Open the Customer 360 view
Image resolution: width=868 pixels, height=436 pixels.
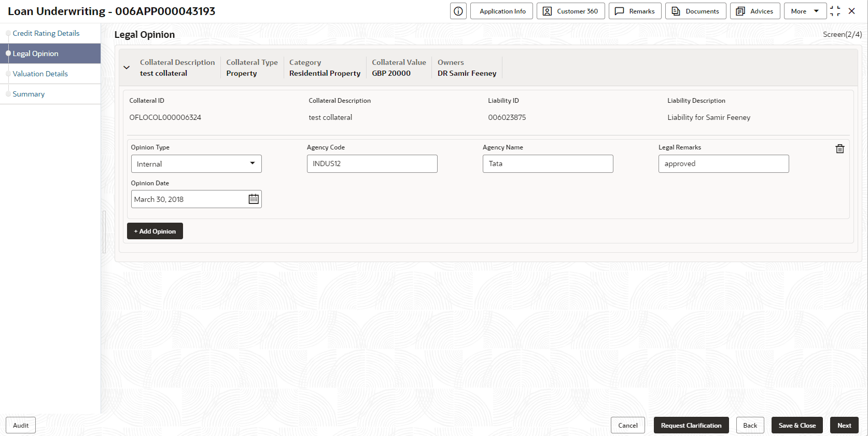(570, 11)
